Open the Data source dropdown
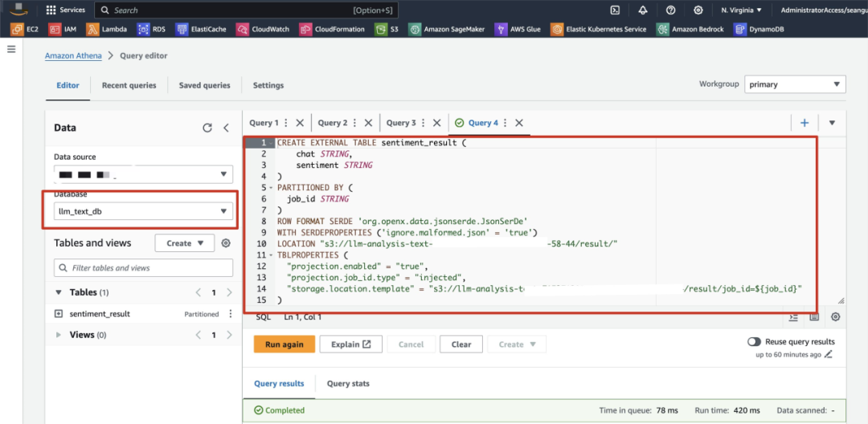868x424 pixels. [143, 174]
